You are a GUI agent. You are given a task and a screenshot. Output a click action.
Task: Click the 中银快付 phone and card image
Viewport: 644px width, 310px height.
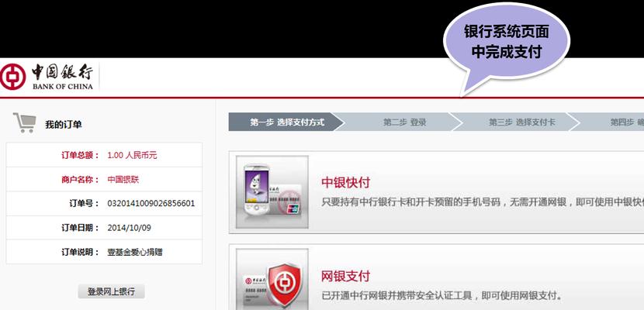272,192
